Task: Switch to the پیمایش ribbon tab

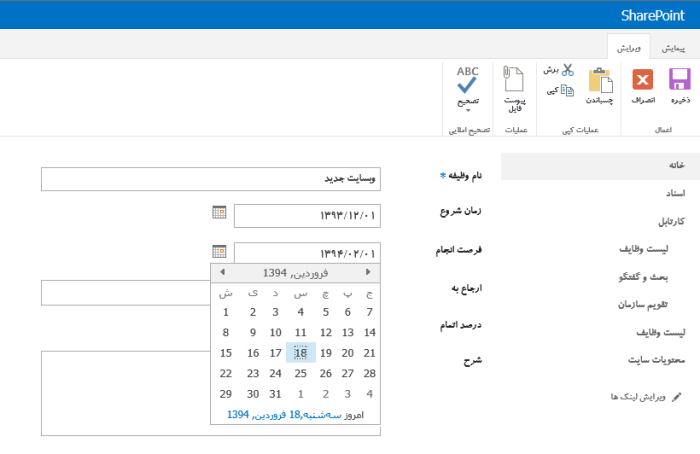Action: tap(673, 48)
